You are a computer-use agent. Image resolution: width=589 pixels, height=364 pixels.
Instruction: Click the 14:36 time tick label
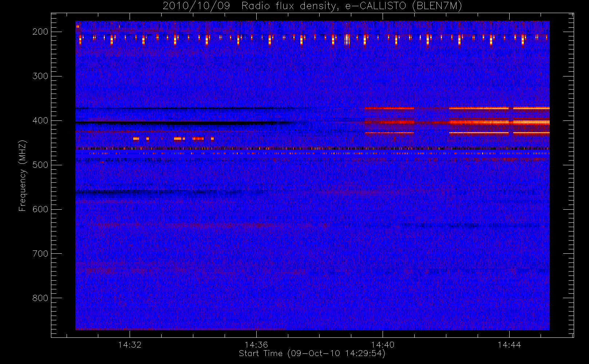pos(256,345)
